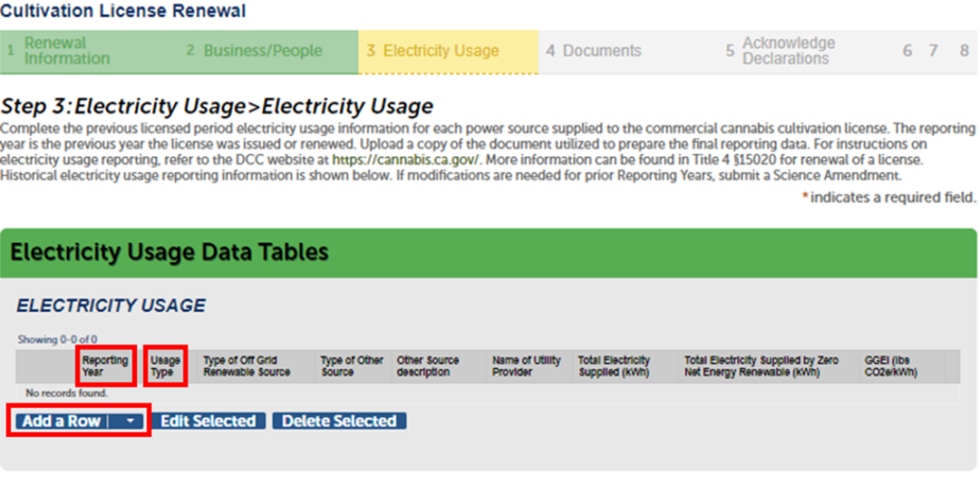The height and width of the screenshot is (477, 980).
Task: Click the Name of Utility Provider header
Action: coord(523,366)
